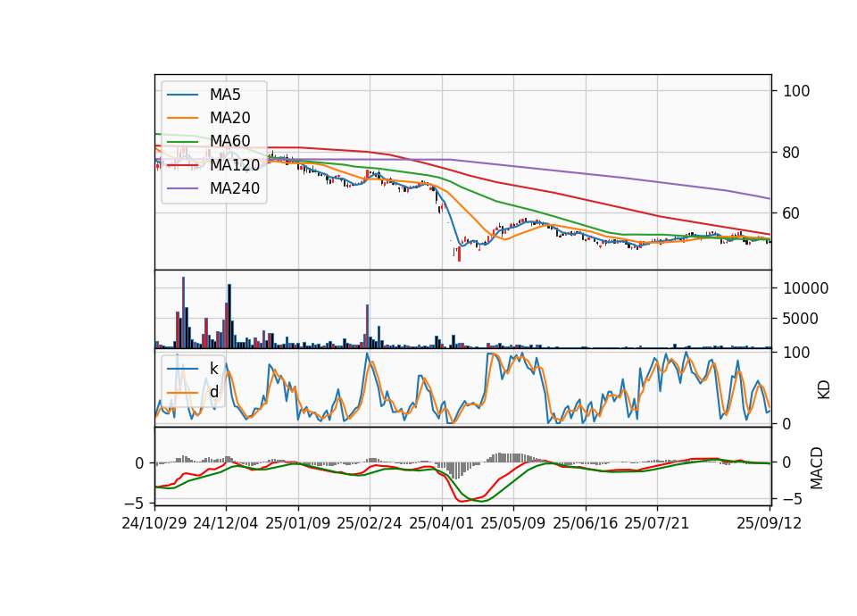The width and height of the screenshot is (857, 616).
Task: Click the 25/09/12 date tick label
Action: (769, 523)
